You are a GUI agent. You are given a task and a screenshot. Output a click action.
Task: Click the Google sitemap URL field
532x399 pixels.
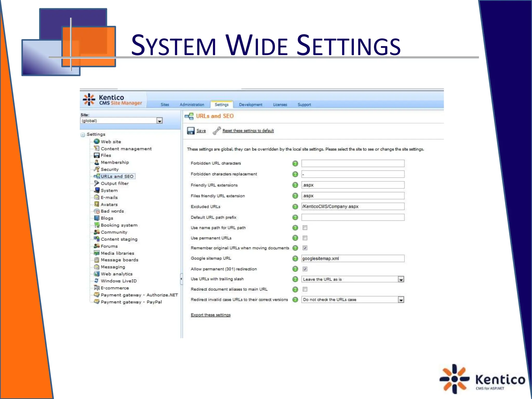[x=353, y=258]
